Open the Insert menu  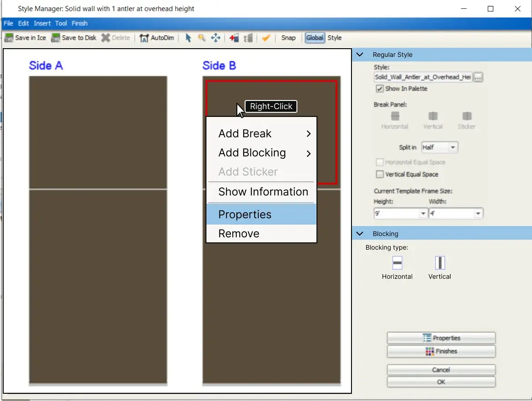coord(42,23)
